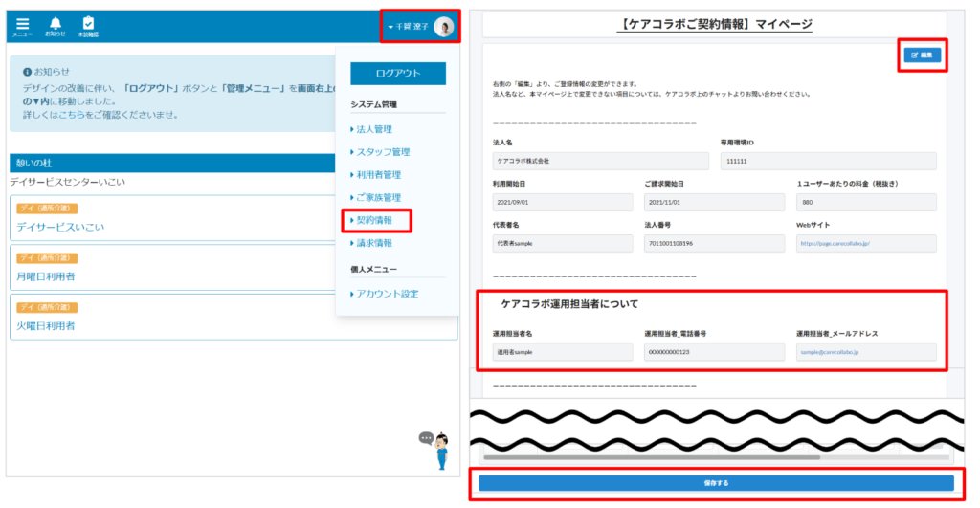Expand the 千賀 澄子 user dropdown
The image size is (980, 508).
(x=408, y=27)
